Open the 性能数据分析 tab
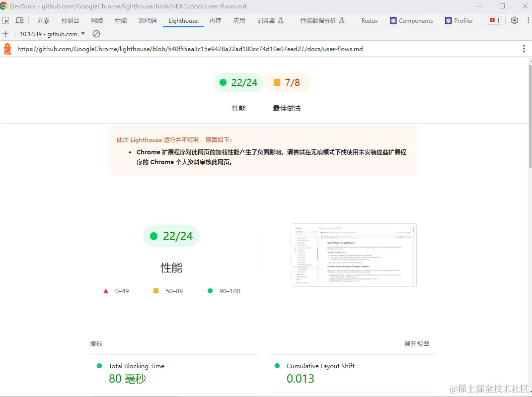Screen dimensions: 532x397 point(322,21)
